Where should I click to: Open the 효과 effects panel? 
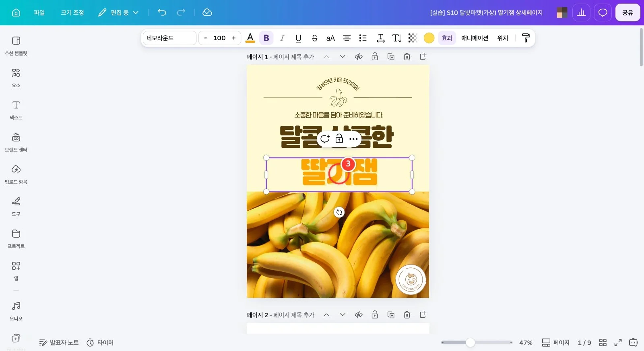click(x=447, y=38)
